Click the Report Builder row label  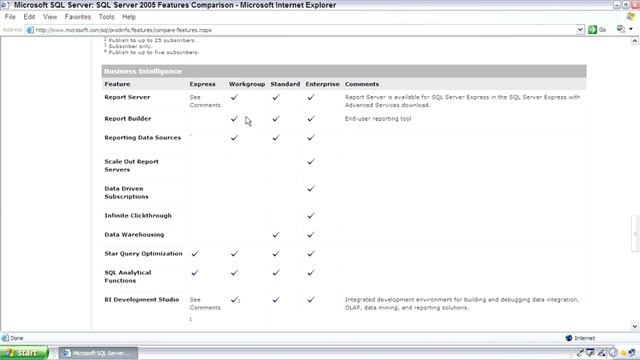click(127, 119)
